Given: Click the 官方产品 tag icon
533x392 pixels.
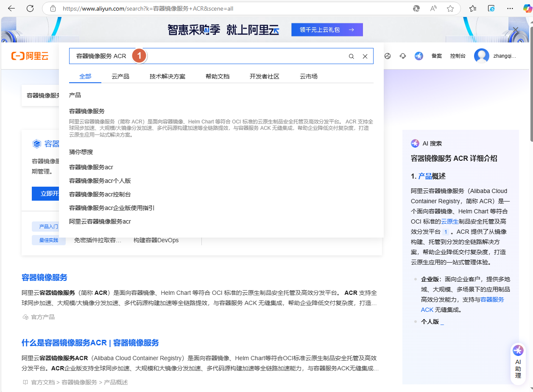Looking at the screenshot, I should 25,317.
